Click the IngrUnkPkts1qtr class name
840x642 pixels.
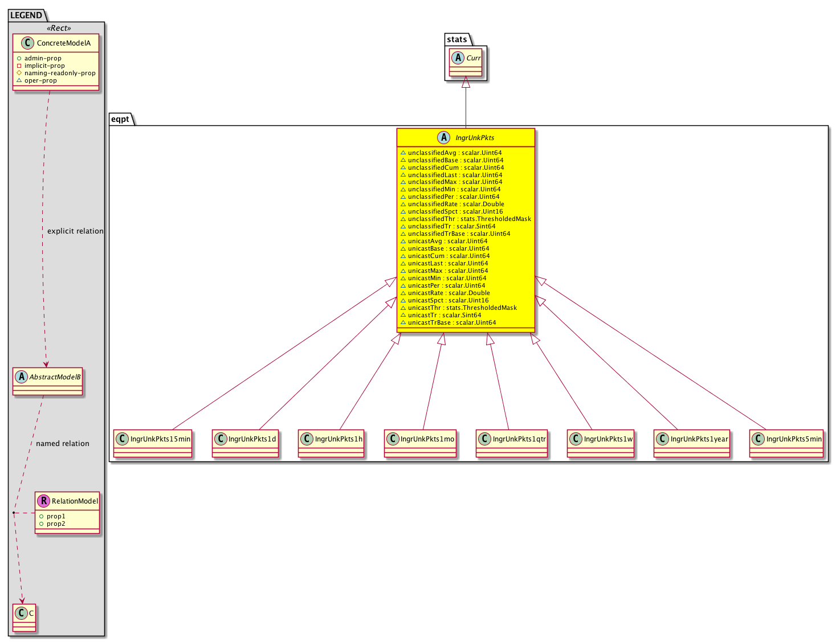[519, 439]
